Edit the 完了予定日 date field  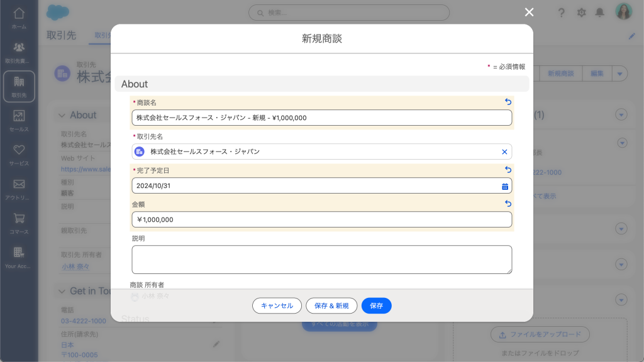pyautogui.click(x=321, y=185)
